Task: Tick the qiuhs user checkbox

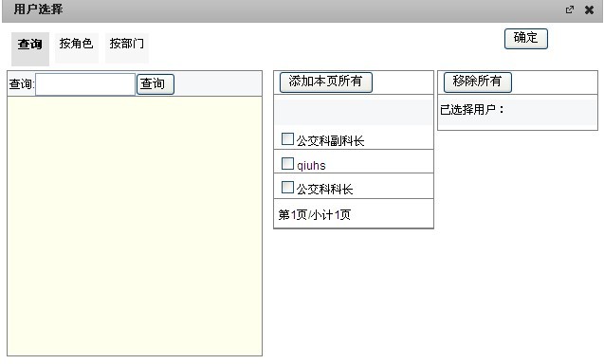Action: coord(287,164)
